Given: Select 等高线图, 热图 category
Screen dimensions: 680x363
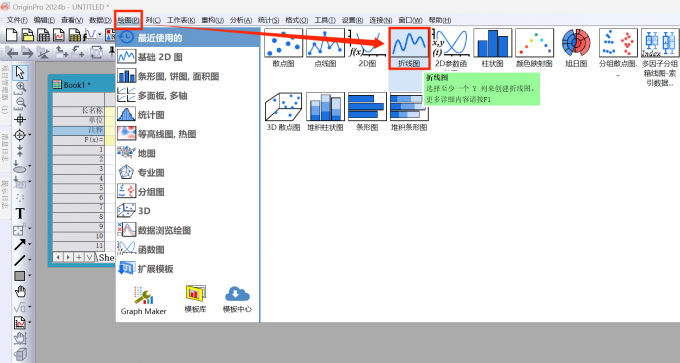Looking at the screenshot, I should pyautogui.click(x=188, y=134).
